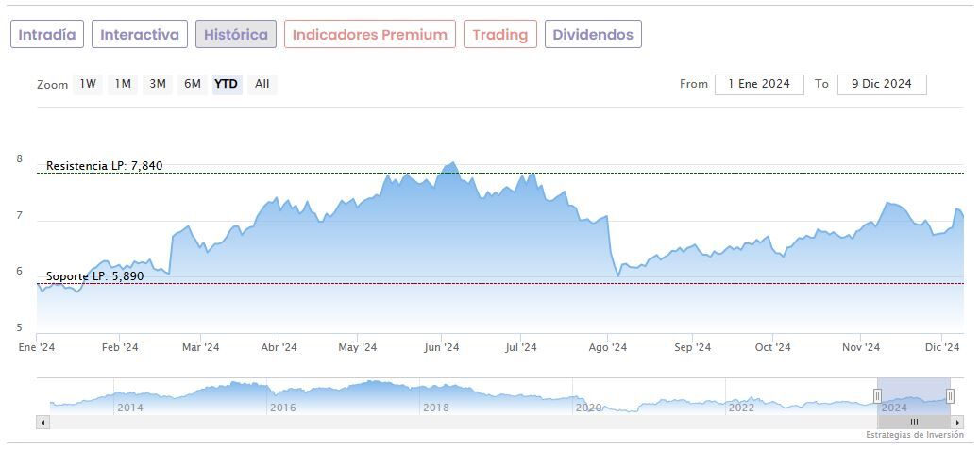Open Indicadores Premium
This screenshot has width=980, height=450.
(x=370, y=35)
